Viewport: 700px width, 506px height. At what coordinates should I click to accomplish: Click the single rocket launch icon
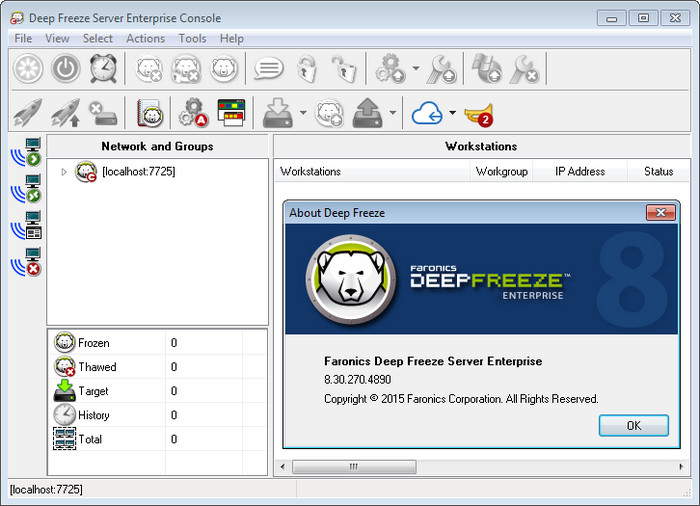tap(28, 113)
